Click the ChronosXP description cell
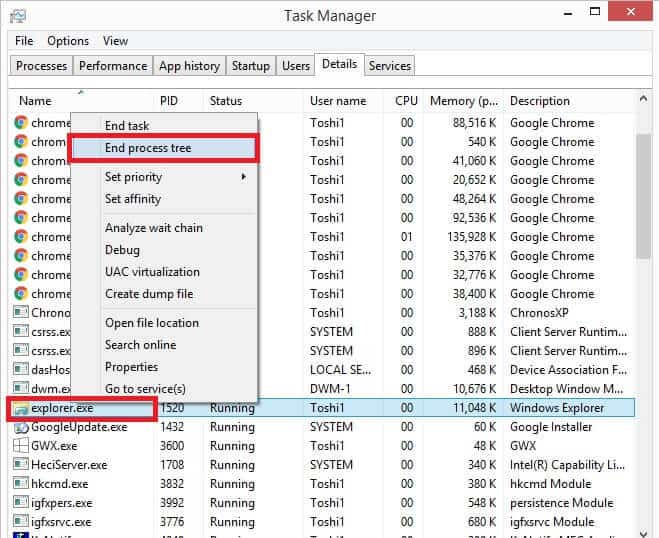The image size is (659, 538). (x=539, y=313)
